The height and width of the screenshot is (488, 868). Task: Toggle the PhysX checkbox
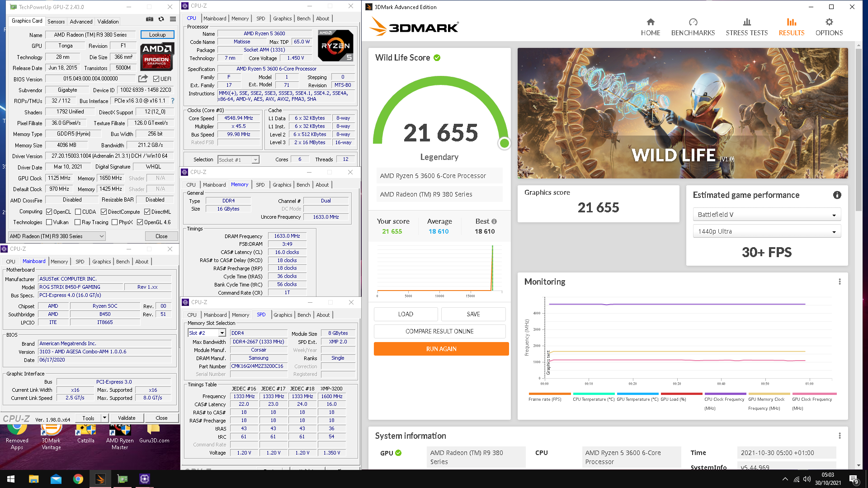[x=115, y=222]
